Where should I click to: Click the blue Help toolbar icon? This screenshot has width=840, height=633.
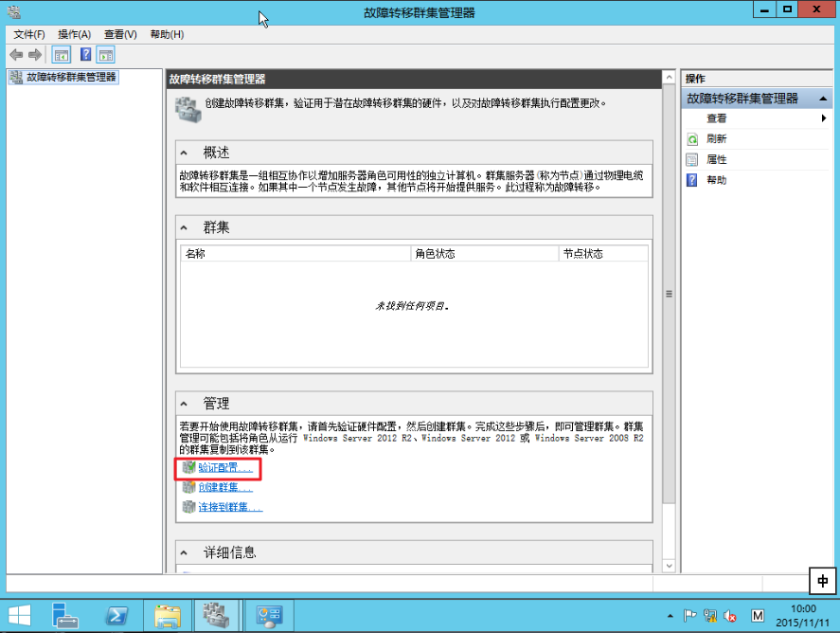86,55
